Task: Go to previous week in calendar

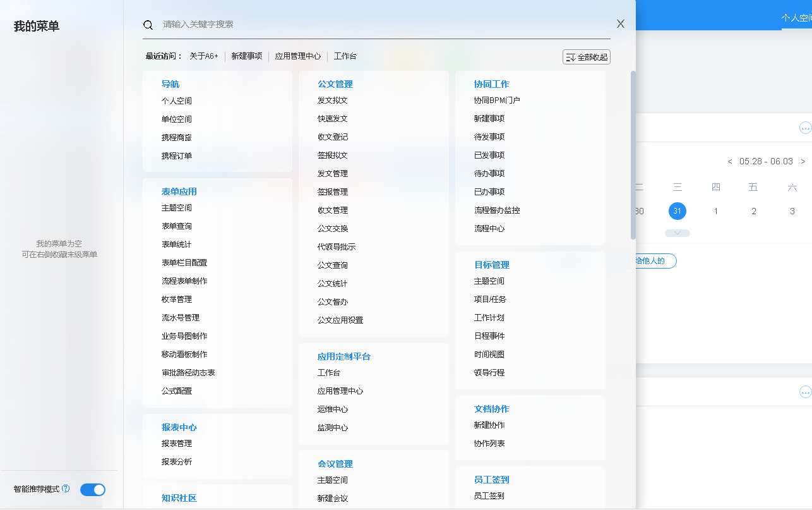Action: 730,162
